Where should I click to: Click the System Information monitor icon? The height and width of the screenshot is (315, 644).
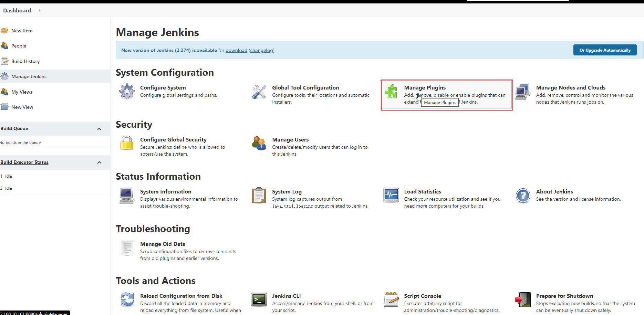[x=127, y=196]
